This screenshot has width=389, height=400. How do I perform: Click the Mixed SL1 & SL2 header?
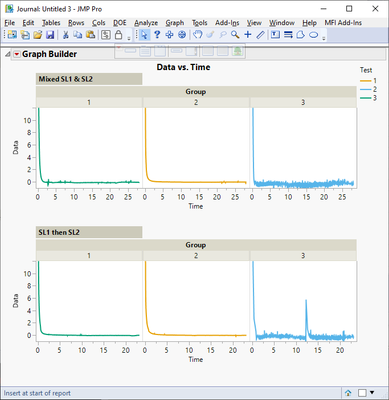tap(89, 79)
